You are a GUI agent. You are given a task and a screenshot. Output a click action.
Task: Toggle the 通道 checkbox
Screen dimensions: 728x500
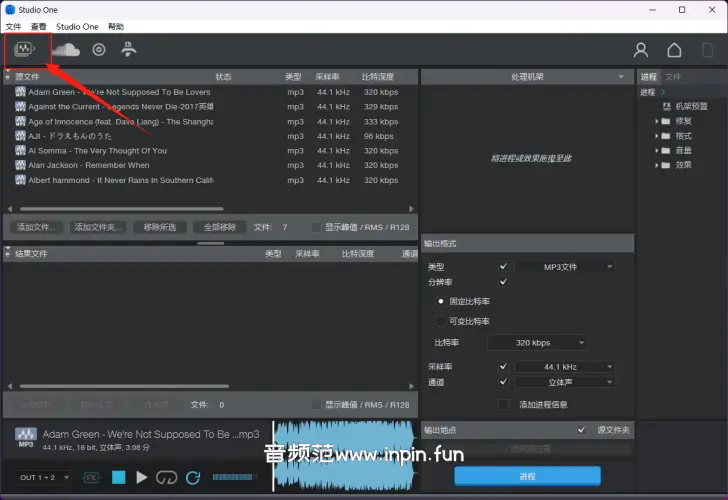pyautogui.click(x=503, y=382)
